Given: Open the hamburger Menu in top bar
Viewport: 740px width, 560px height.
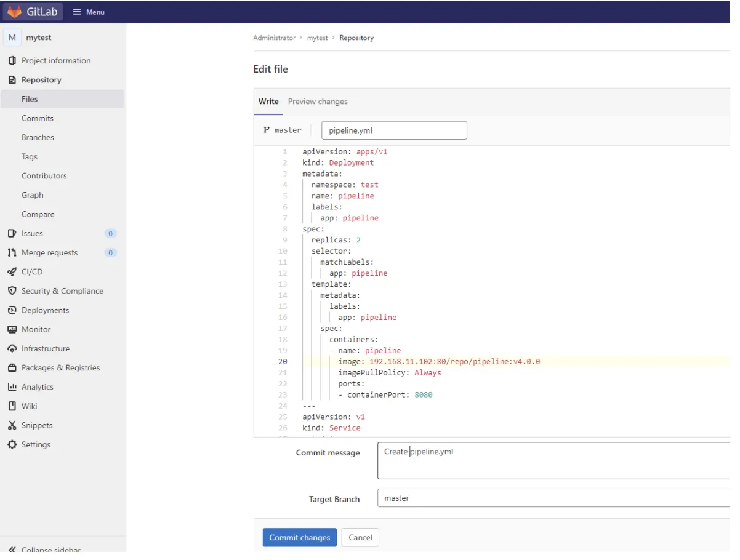Looking at the screenshot, I should coord(89,12).
